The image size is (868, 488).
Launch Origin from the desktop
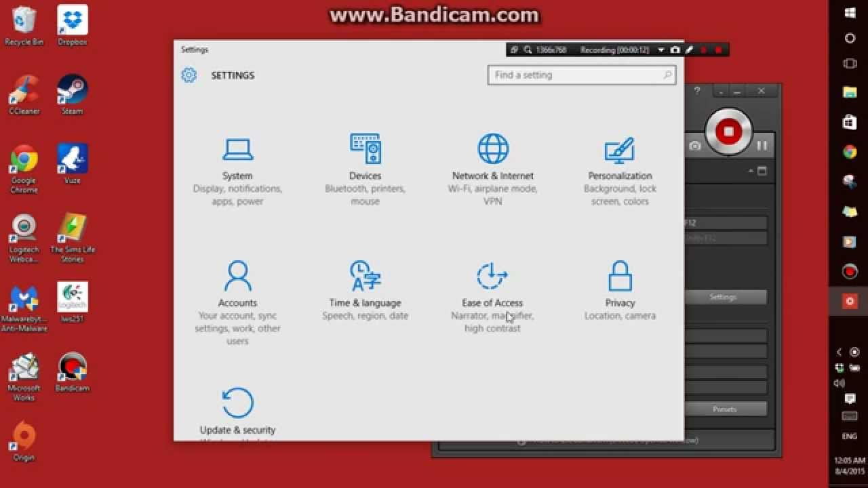(24, 442)
